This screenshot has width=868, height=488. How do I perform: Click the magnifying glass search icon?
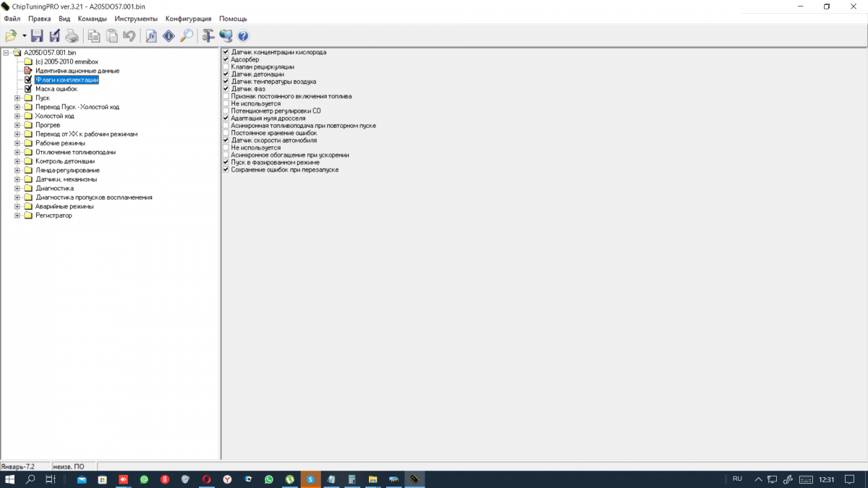coord(186,35)
